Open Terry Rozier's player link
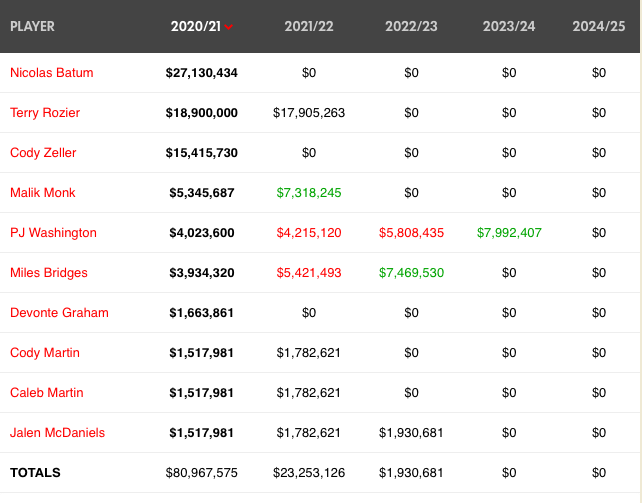This screenshot has height=503, width=642. pos(45,113)
